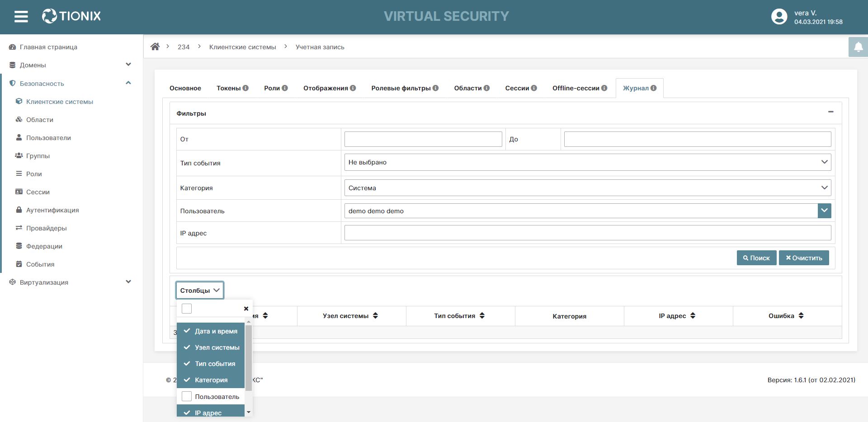Screen dimensions: 868x422
Task: Sort by Узел системы column arrows
Action: coord(375,316)
